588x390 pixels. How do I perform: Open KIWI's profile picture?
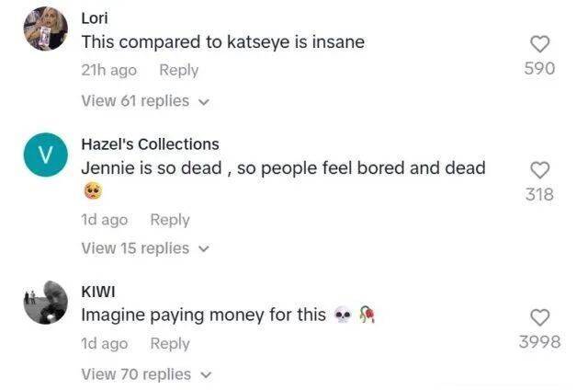[x=45, y=302]
